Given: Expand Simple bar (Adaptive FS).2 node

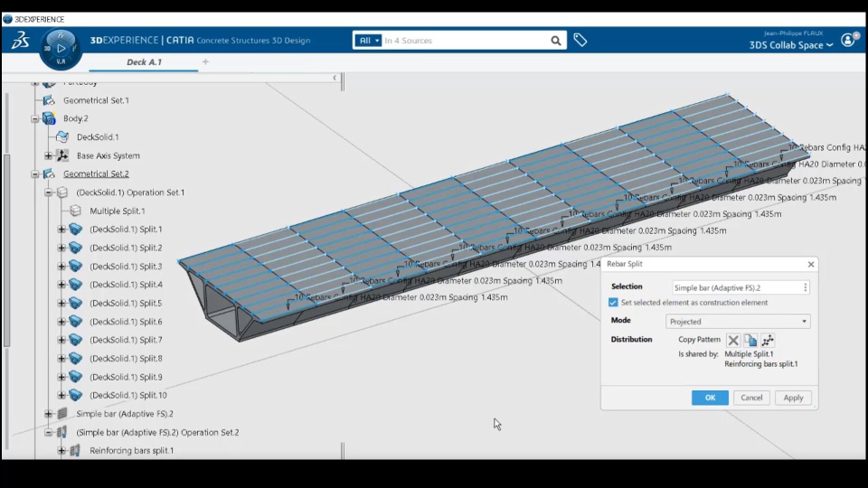Looking at the screenshot, I should [48, 414].
